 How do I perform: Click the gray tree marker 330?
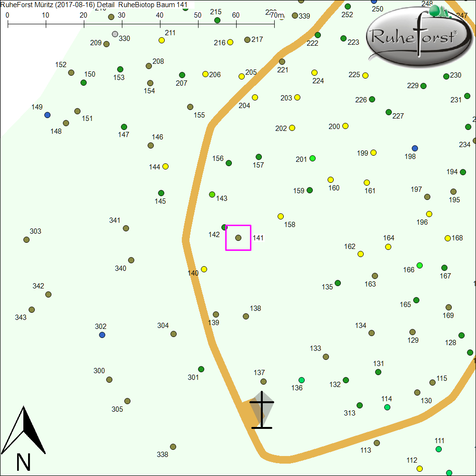[x=115, y=34]
